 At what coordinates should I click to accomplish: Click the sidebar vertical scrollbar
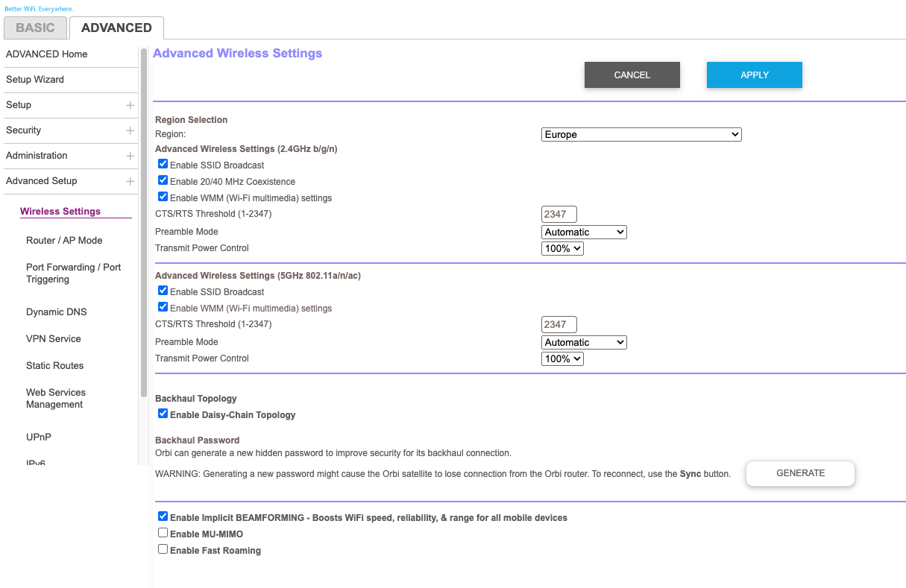pyautogui.click(x=144, y=224)
